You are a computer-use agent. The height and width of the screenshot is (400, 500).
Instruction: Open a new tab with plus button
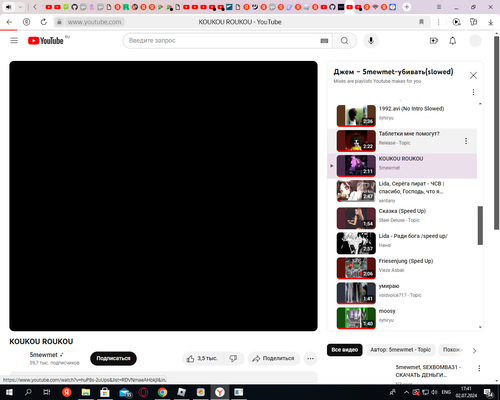(x=407, y=7)
